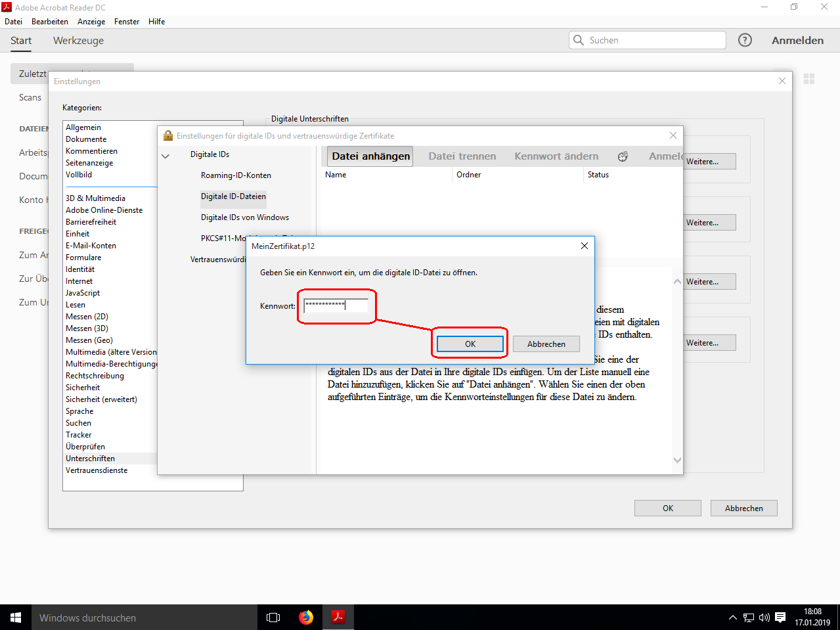
Task: Click the Acrobat Reader taskbar icon
Action: tap(338, 618)
